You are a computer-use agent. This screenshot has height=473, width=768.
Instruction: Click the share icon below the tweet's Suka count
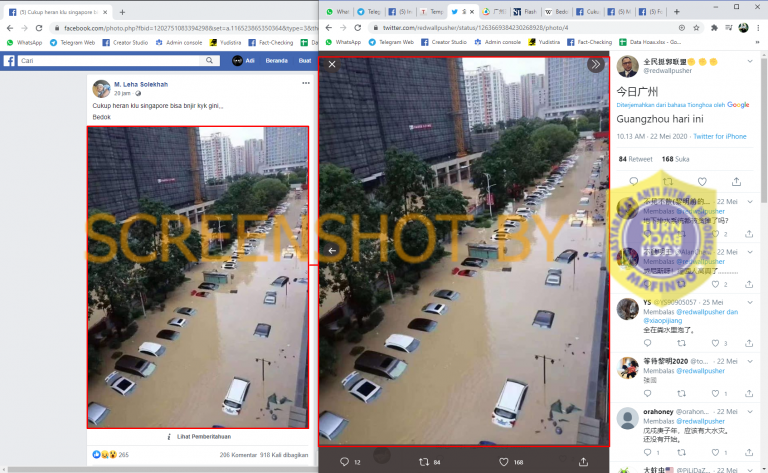pos(736,182)
